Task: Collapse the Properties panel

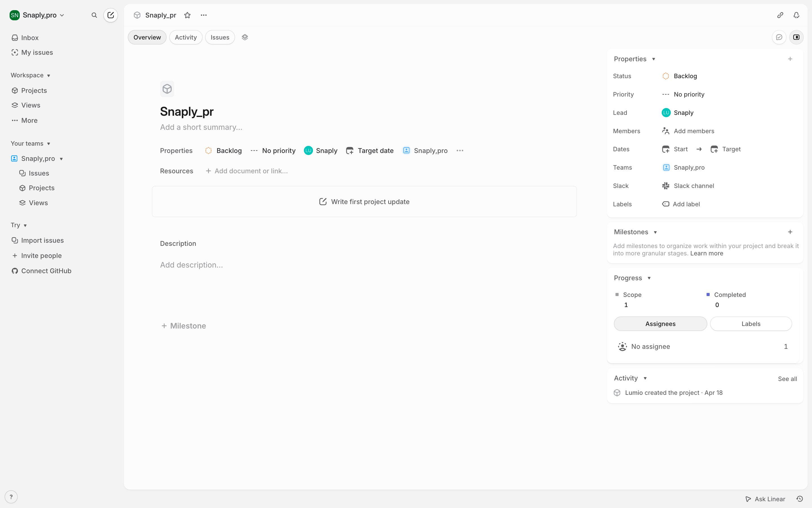Action: pos(654,59)
